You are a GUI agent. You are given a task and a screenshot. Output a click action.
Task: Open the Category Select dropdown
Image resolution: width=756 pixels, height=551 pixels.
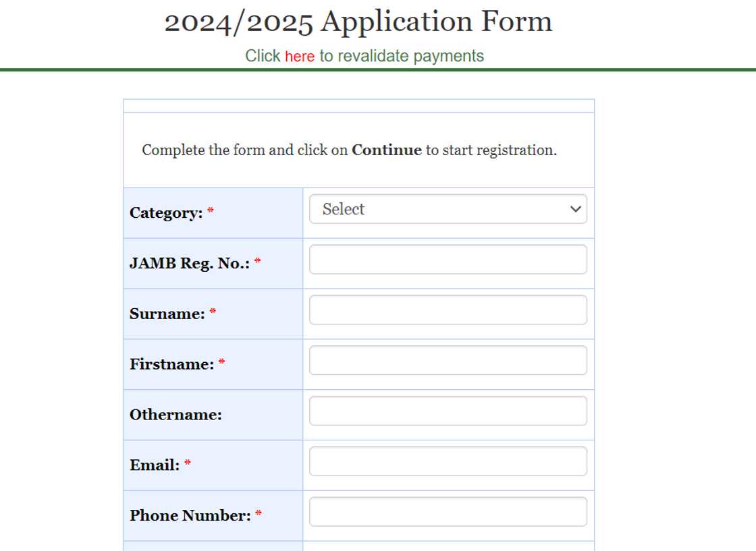tap(448, 209)
